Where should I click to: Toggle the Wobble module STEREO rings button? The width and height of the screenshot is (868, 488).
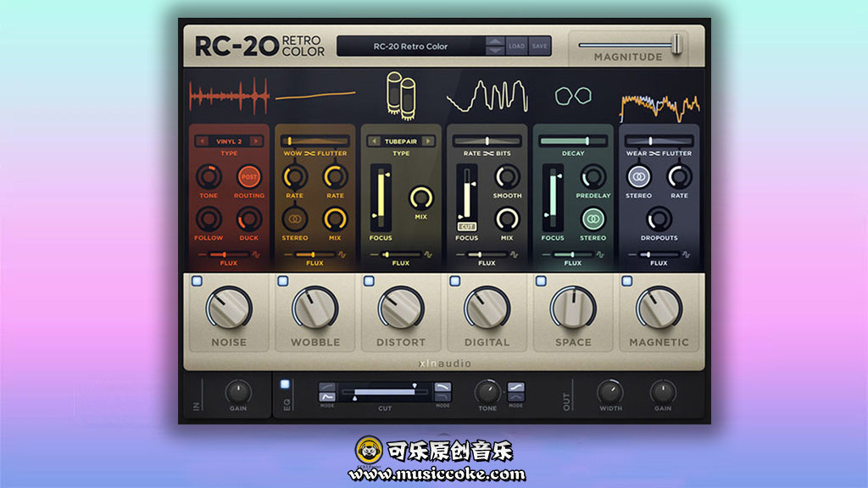coord(294,219)
